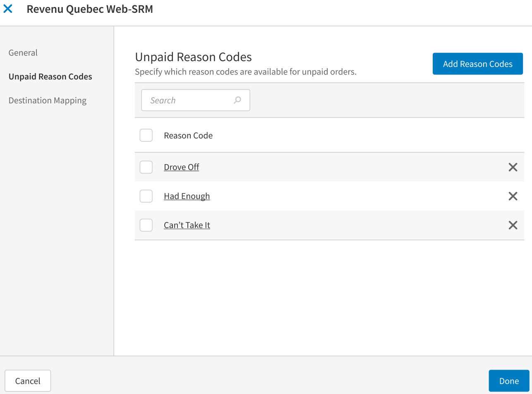
Task: Click the Can't Take It link
Action: coord(187,225)
